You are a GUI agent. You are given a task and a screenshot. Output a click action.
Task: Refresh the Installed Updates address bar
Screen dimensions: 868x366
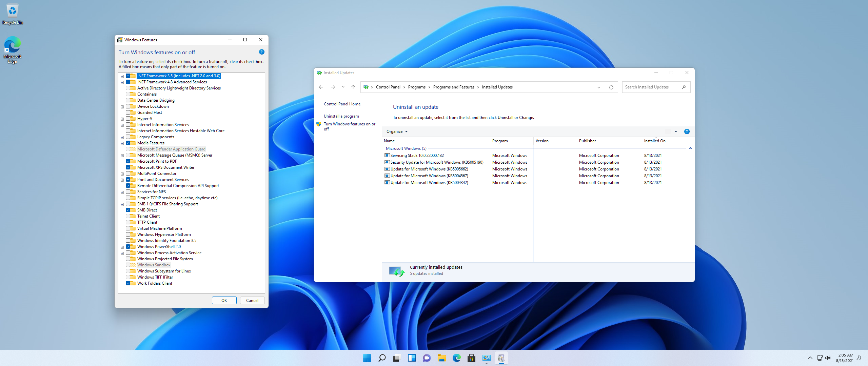[611, 87]
